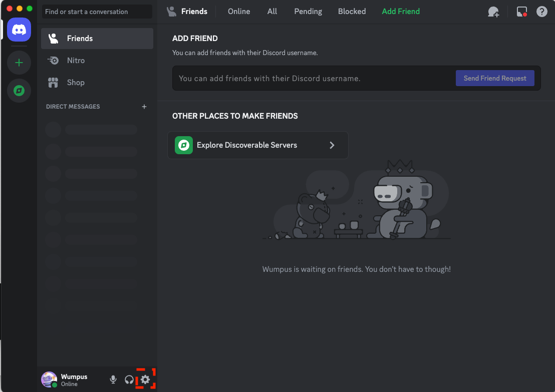Add a server with plus icon
555x392 pixels.
point(19,63)
